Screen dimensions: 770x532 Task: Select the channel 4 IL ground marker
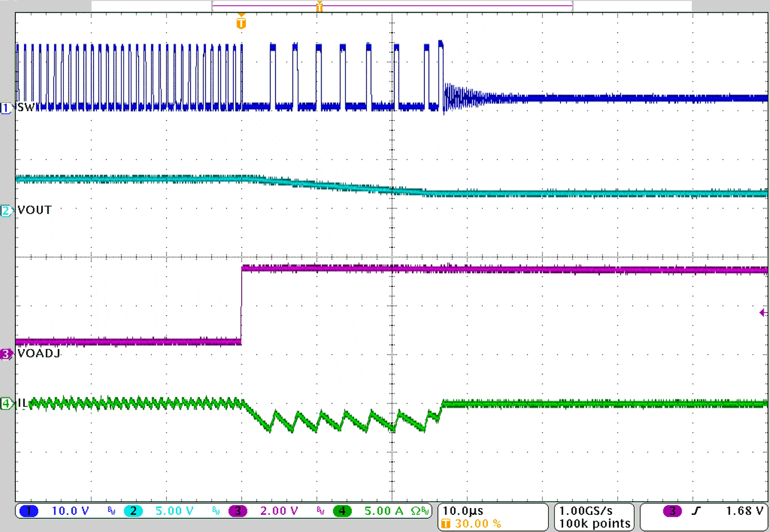tap(6, 404)
